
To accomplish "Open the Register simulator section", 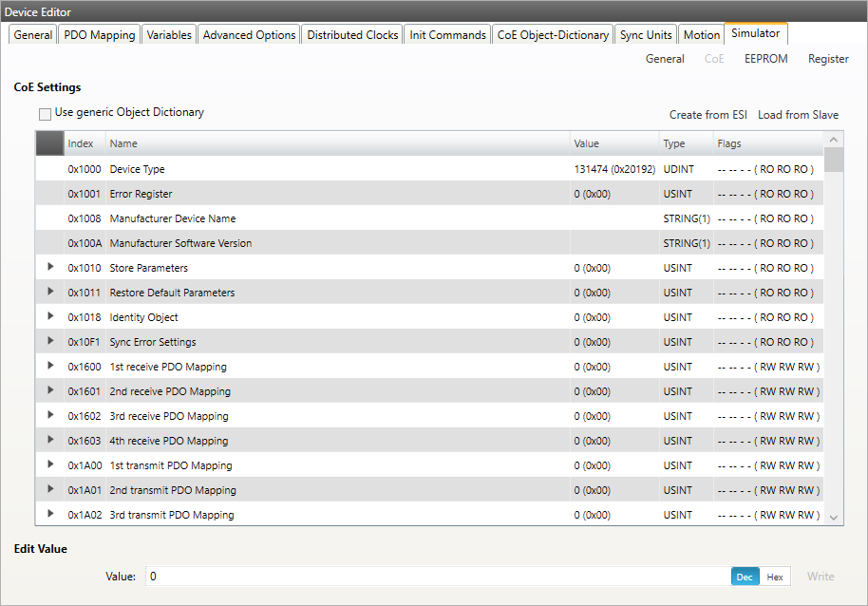I will point(828,59).
